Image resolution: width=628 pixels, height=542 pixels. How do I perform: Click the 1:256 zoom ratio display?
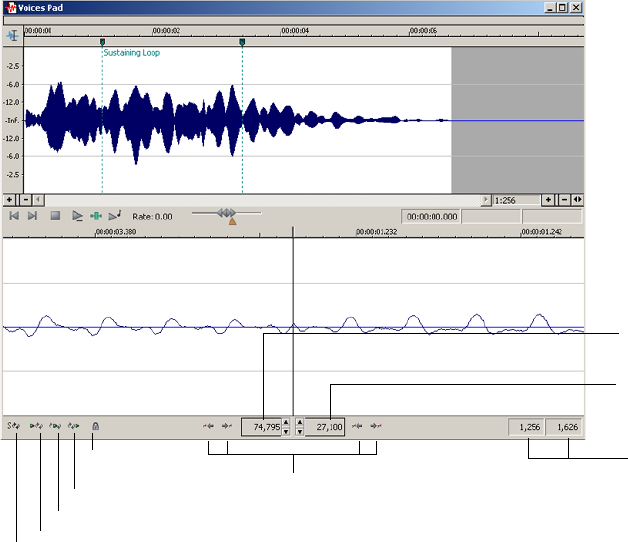click(x=517, y=200)
